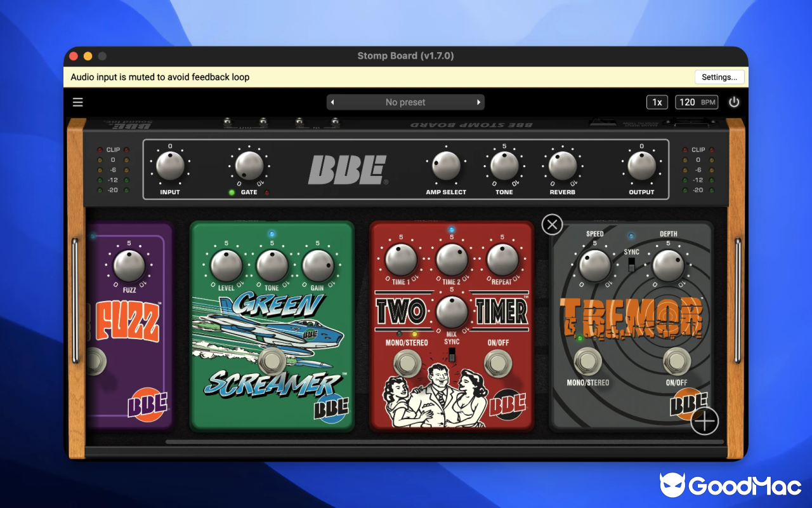Click the previous preset arrow
This screenshot has width=812, height=508.
(x=332, y=102)
